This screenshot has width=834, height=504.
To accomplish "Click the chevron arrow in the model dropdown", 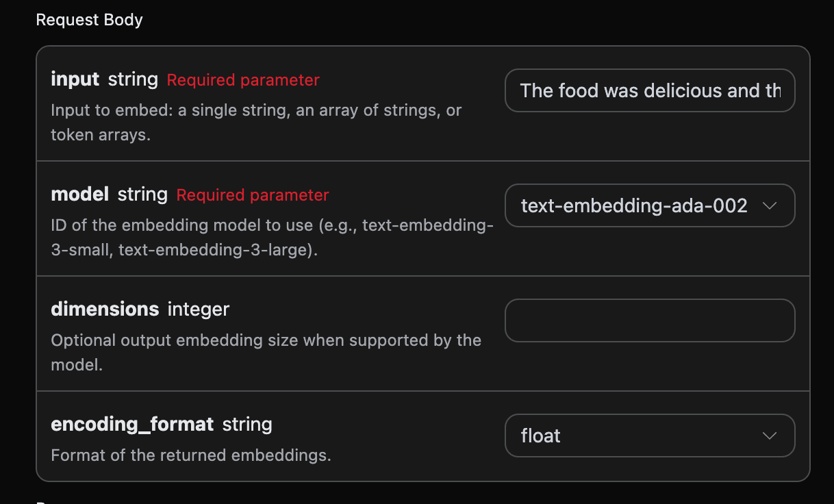I will [769, 205].
